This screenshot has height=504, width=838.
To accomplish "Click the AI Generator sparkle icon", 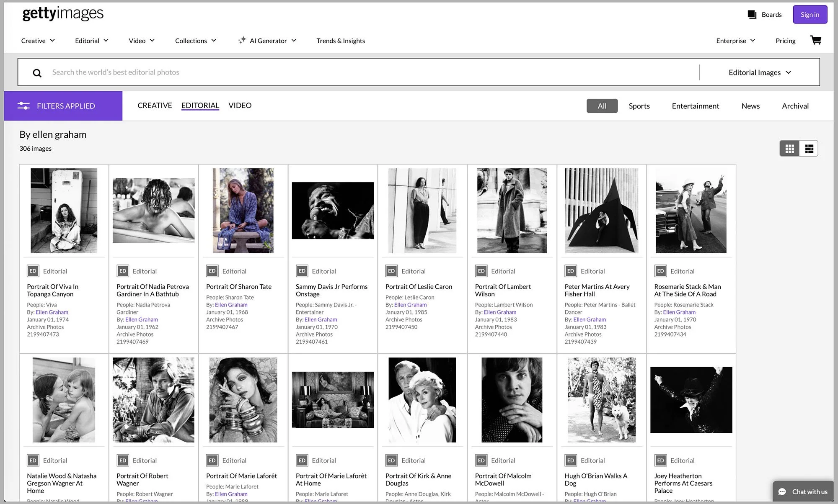I will pos(242,40).
